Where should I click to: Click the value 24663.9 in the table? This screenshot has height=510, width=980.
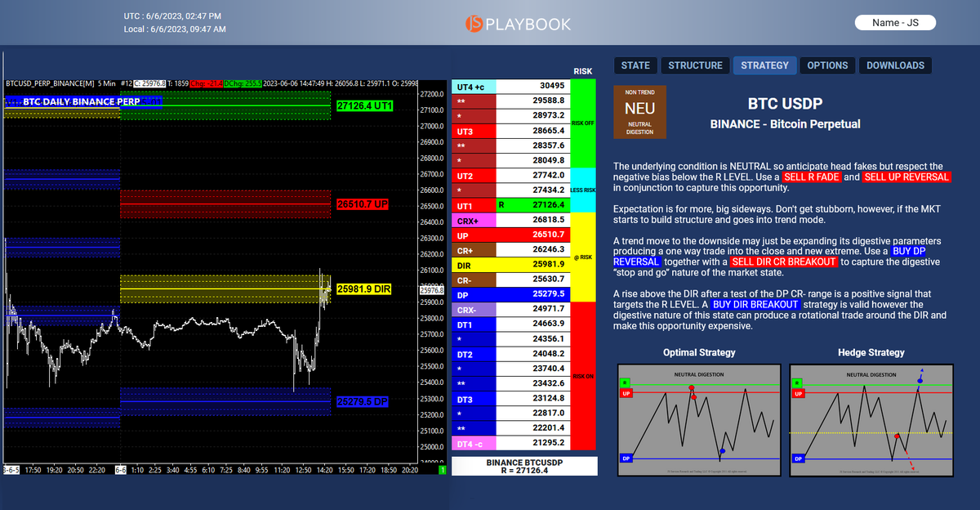pos(548,324)
